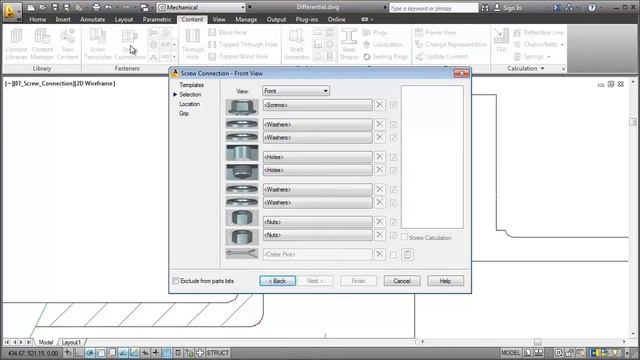Switch to the Annotate tab
This screenshot has height=360, width=640.
(93, 19)
